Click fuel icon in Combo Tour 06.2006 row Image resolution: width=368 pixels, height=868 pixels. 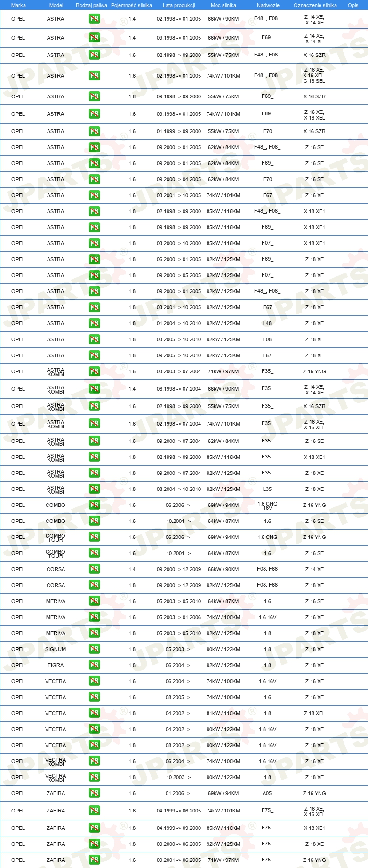[94, 537]
